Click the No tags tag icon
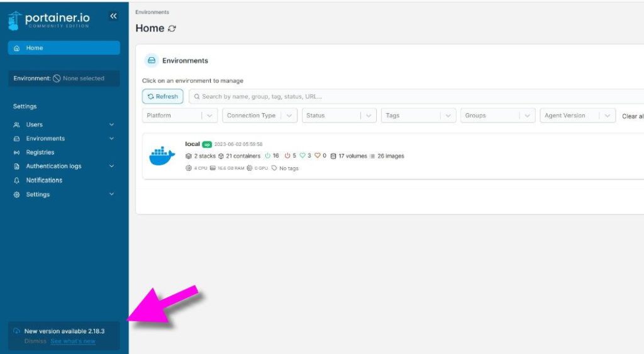Image resolution: width=644 pixels, height=354 pixels. pos(274,168)
